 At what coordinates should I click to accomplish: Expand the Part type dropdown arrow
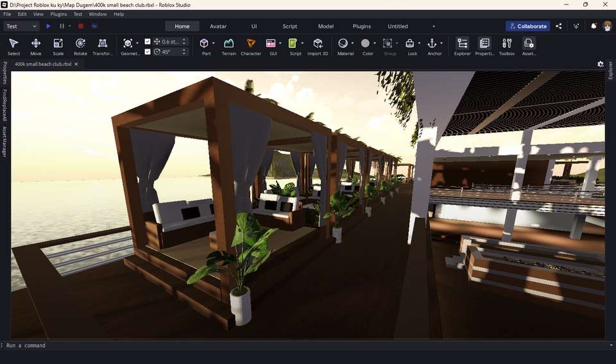pyautogui.click(x=213, y=44)
